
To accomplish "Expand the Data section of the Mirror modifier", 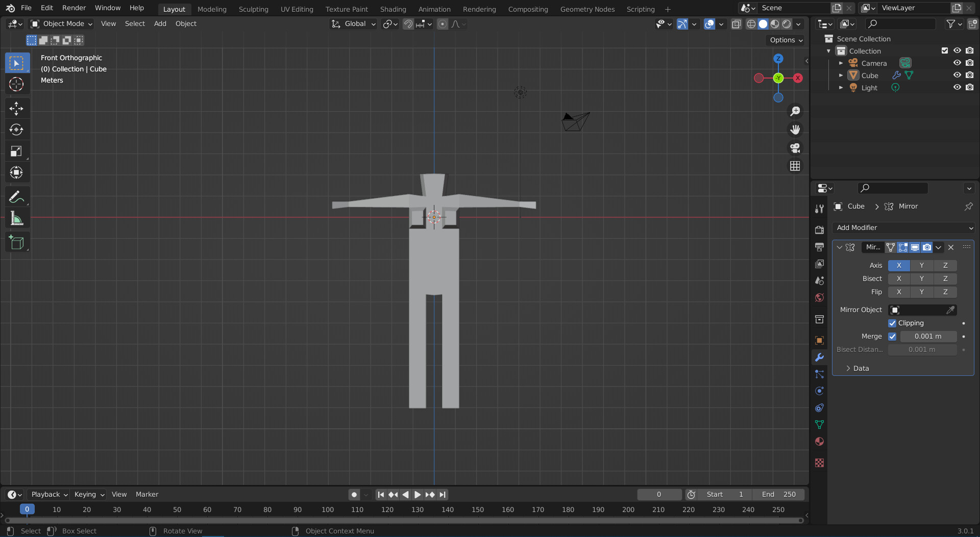I will [x=861, y=368].
